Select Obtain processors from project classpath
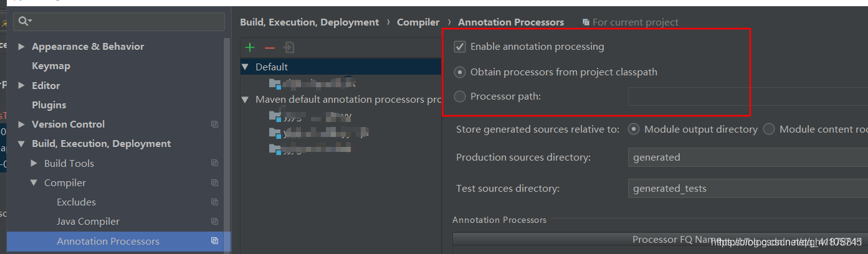868x254 pixels. tap(460, 72)
